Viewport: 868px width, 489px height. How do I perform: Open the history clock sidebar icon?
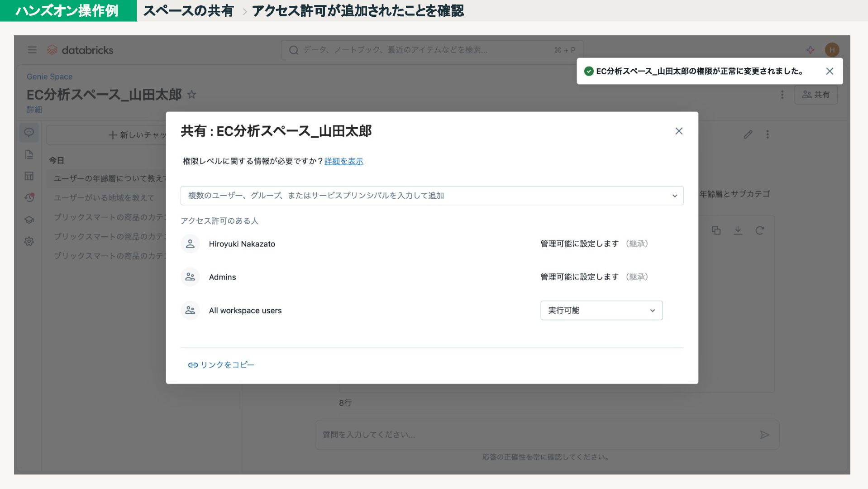(x=29, y=198)
